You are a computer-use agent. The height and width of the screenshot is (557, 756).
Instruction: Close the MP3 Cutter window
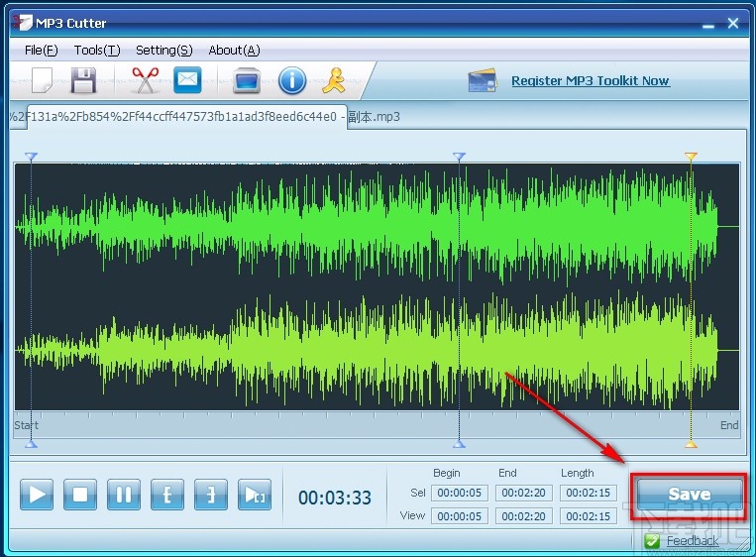[x=733, y=23]
